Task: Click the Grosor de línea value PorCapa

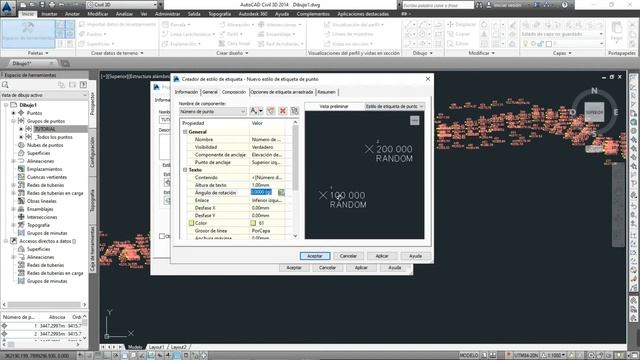Action: (x=267, y=231)
